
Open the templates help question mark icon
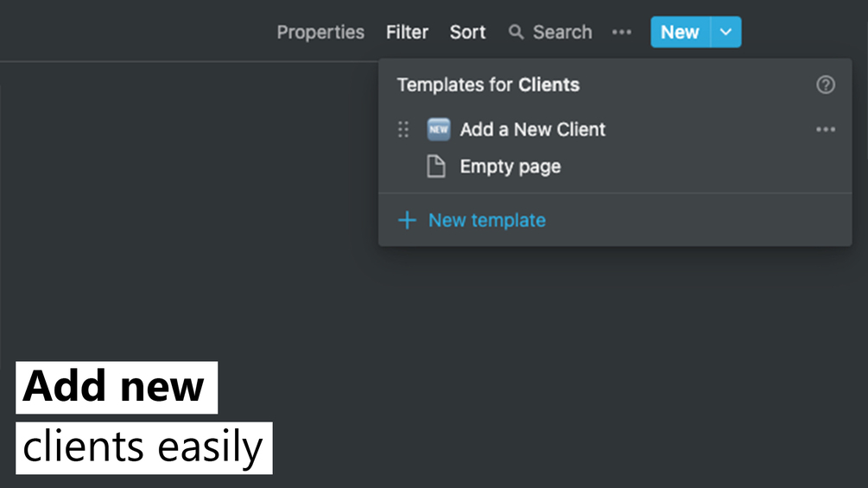(x=825, y=85)
